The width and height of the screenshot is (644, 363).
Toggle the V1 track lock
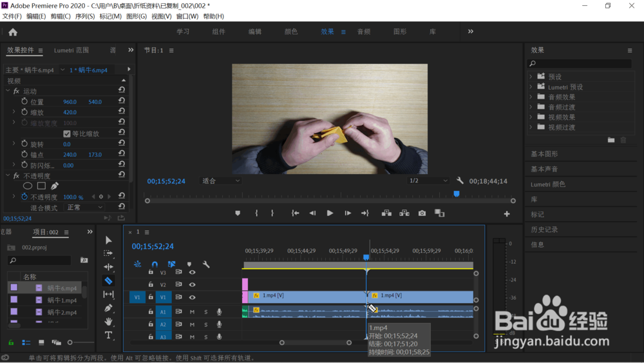151,297
